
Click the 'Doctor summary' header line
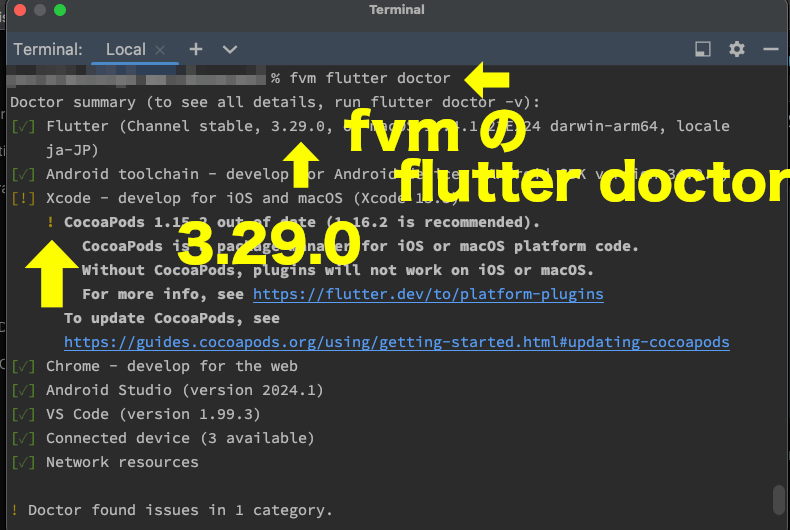point(275,102)
